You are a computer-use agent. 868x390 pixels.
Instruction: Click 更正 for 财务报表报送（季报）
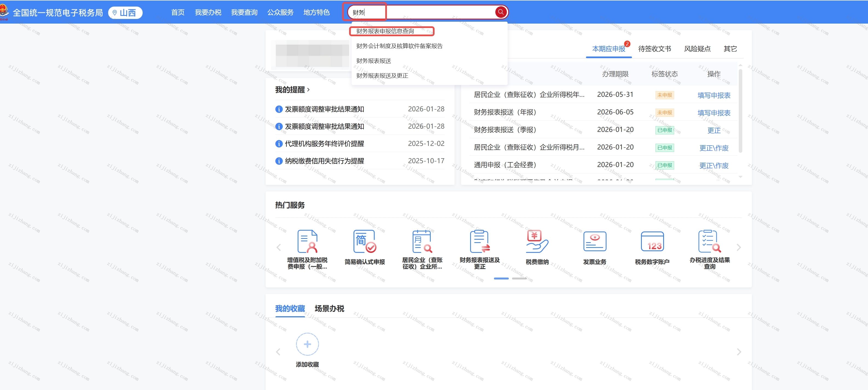(x=714, y=131)
